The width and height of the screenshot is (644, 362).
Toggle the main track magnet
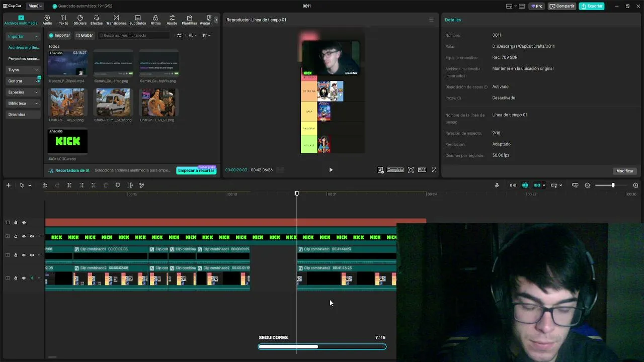coord(513,186)
